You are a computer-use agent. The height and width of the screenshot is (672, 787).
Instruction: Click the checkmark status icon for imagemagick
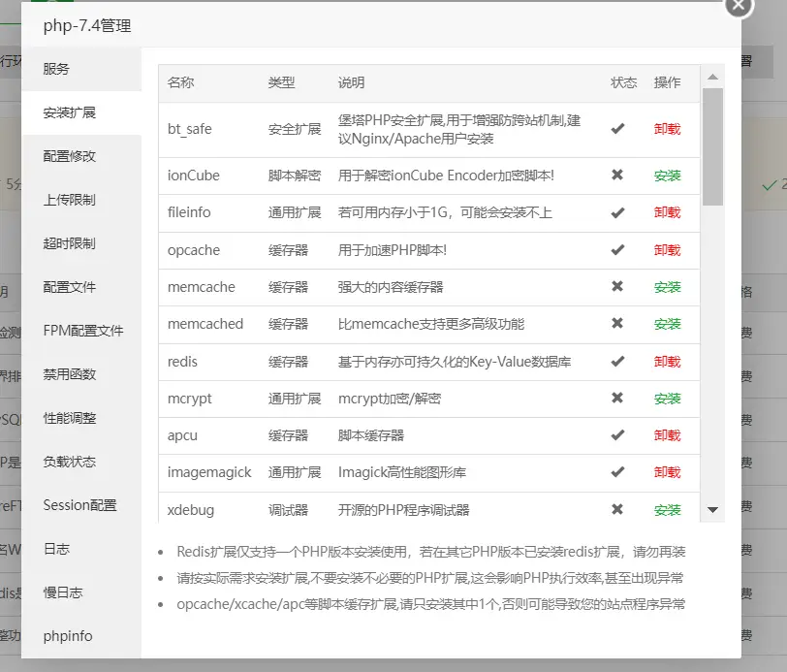pyautogui.click(x=617, y=472)
